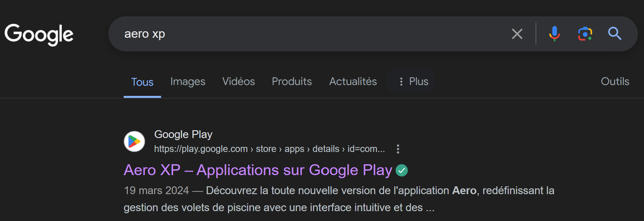Select the Tous results tab
This screenshot has height=221, width=644.
point(142,82)
